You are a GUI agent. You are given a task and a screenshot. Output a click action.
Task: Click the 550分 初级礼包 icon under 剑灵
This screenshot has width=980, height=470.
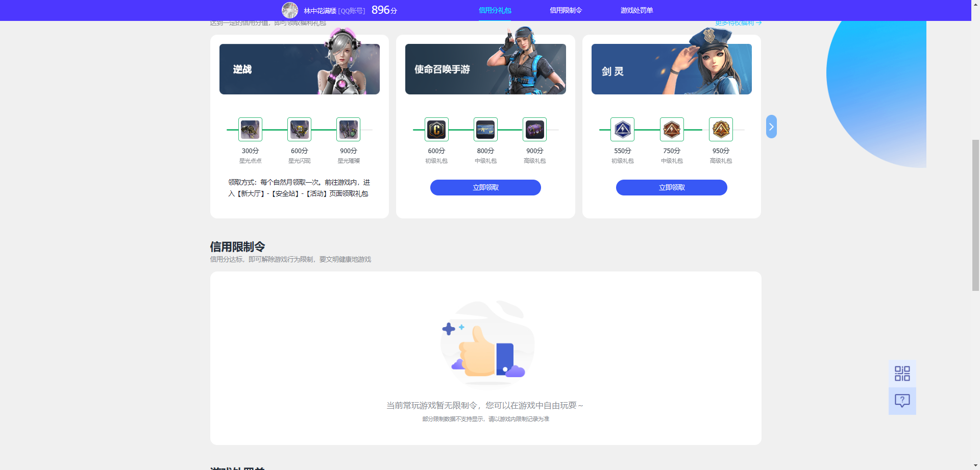(622, 129)
